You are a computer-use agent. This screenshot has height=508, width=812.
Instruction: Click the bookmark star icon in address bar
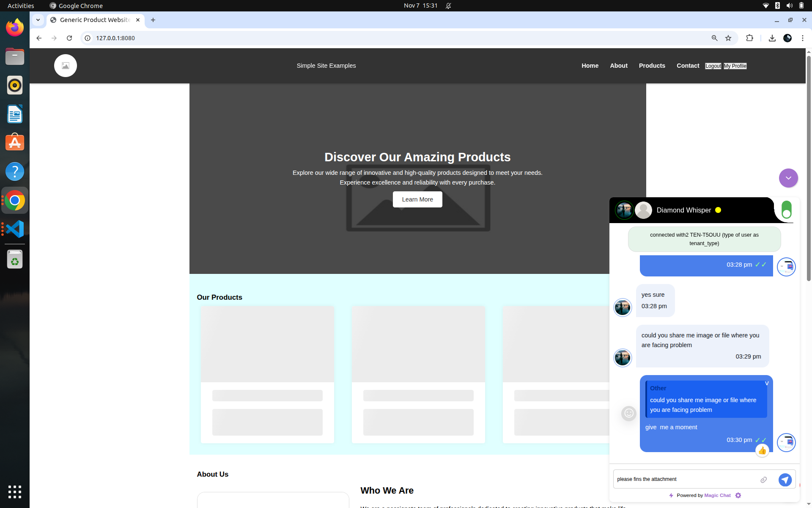pyautogui.click(x=728, y=38)
